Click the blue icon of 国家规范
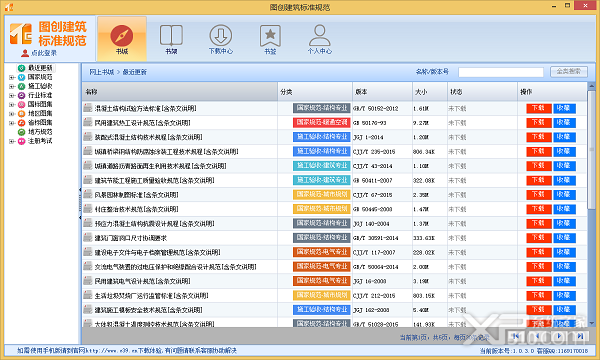Screen dimensions: 600x360 (x=22, y=77)
